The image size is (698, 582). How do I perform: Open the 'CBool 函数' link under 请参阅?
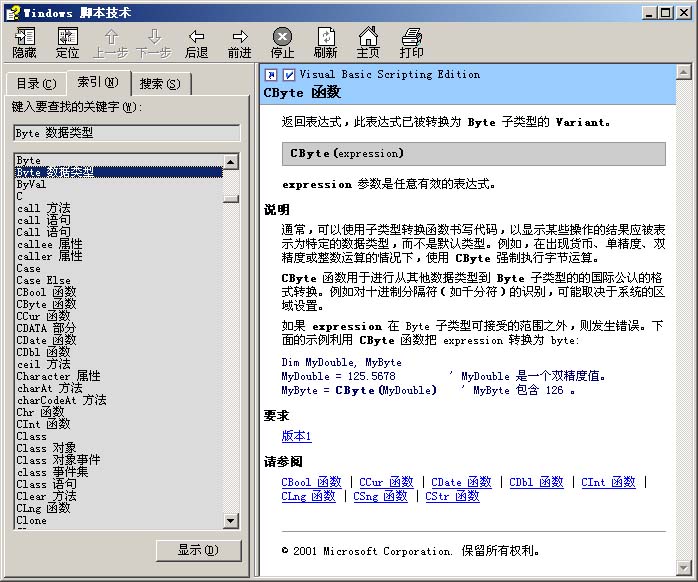[311, 482]
